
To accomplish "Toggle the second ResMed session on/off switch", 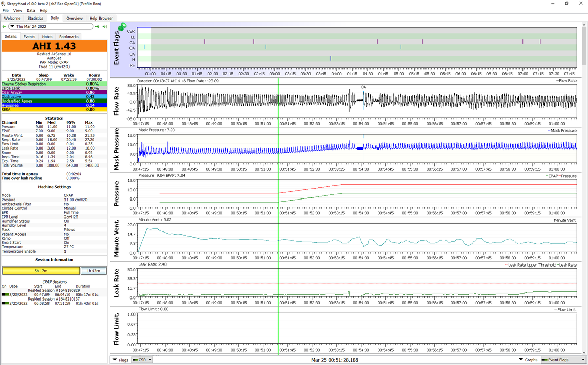I will click(x=5, y=303).
